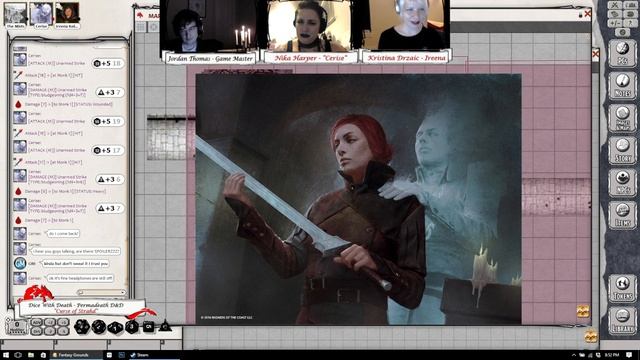Toggle the -2 modifier button
Screen dimensions: 640x360
click(x=50, y=331)
